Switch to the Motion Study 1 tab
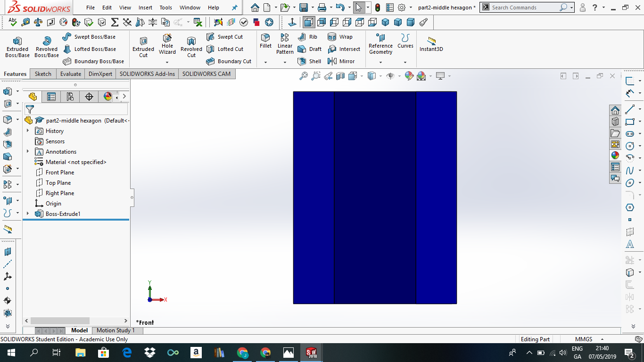This screenshot has height=362, width=644. tap(117, 330)
